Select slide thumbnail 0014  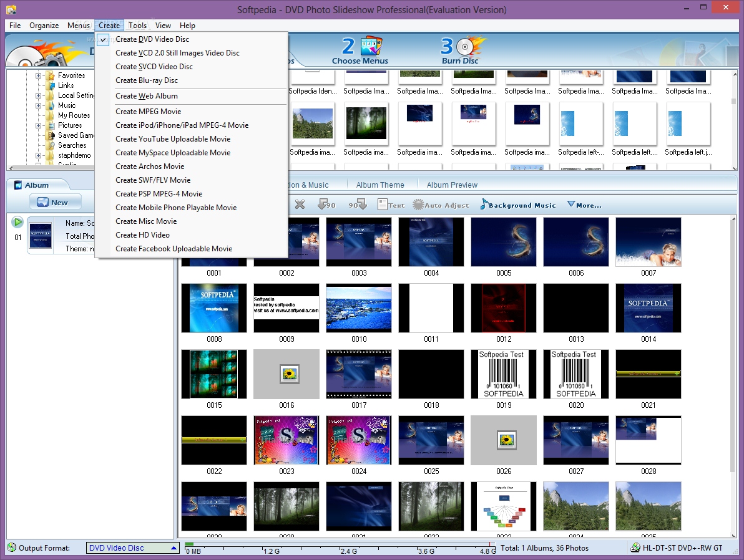tap(648, 308)
